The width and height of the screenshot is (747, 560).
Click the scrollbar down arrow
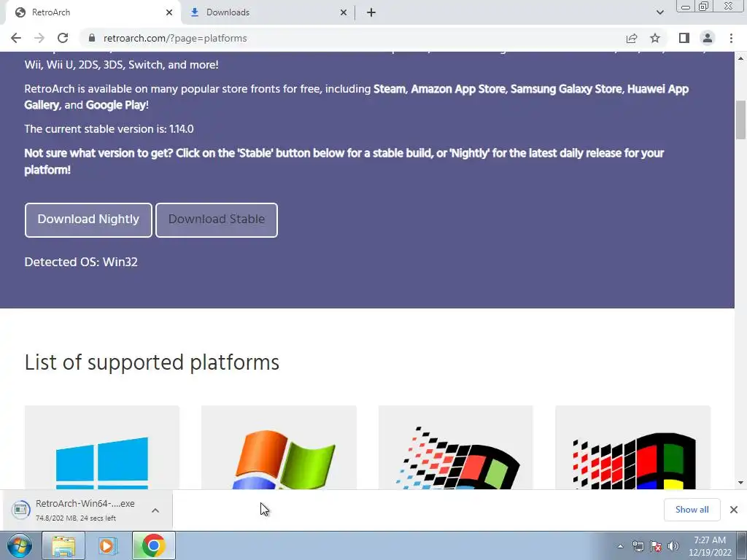[x=741, y=483]
